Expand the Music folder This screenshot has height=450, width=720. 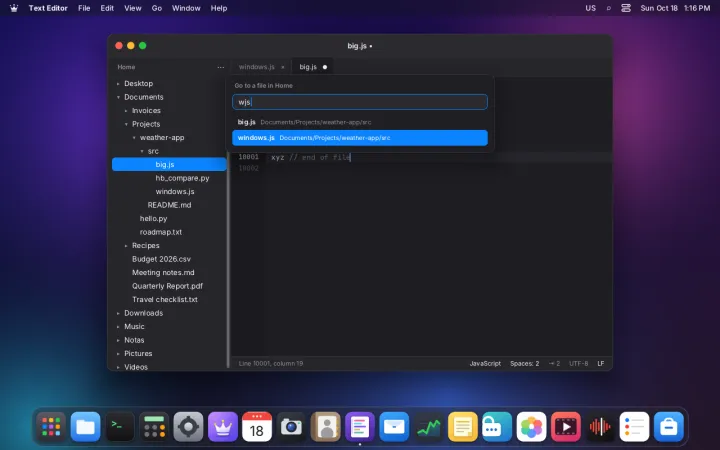pyautogui.click(x=118, y=326)
